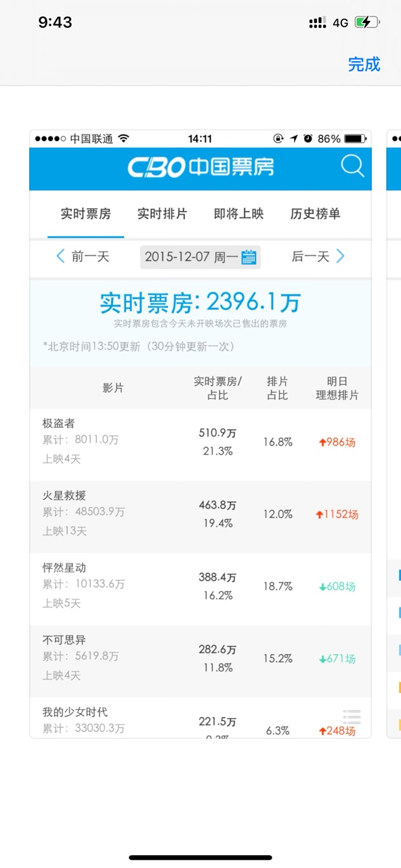This screenshot has height=868, width=401.
Task: Tap the CBO 中国票房 logo
Action: pyautogui.click(x=200, y=167)
